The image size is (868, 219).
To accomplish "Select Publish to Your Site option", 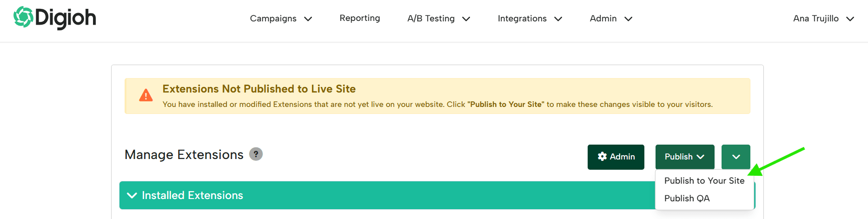I will (704, 180).
